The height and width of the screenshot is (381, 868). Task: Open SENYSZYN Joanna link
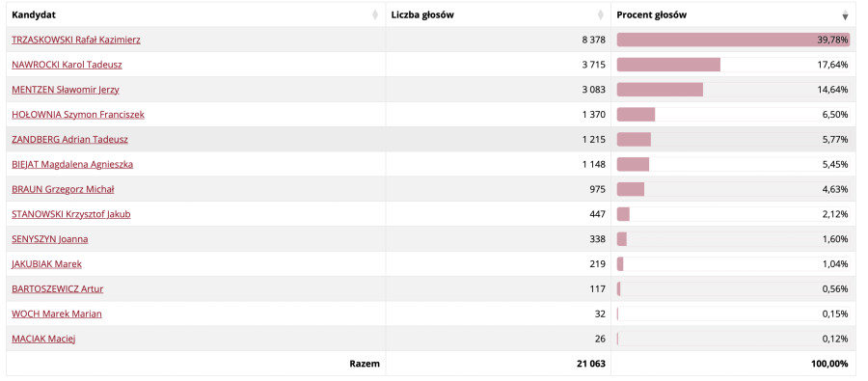(x=50, y=239)
